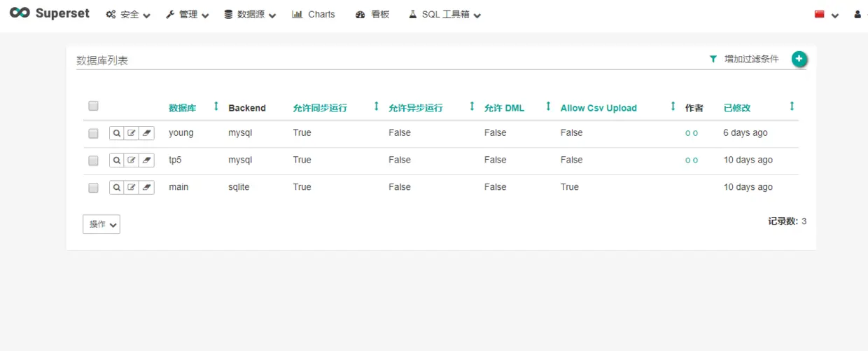Delete the main database with eraser icon
This screenshot has height=351, width=868.
pyautogui.click(x=146, y=187)
